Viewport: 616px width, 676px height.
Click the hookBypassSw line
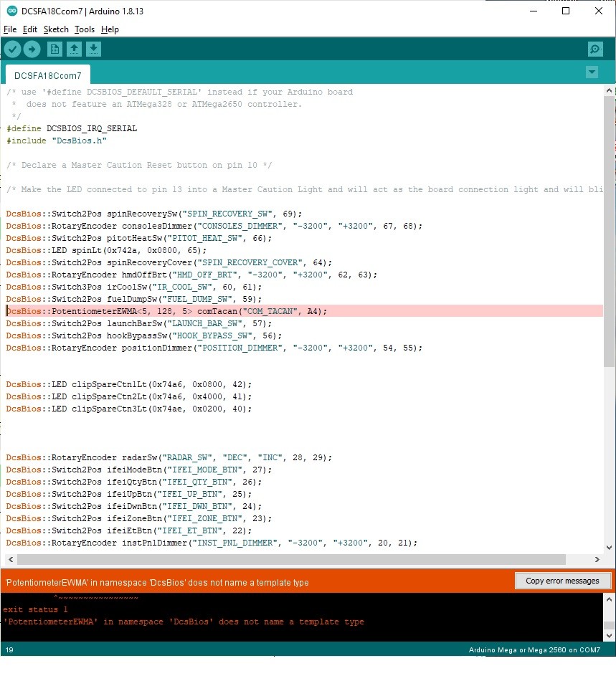point(144,335)
